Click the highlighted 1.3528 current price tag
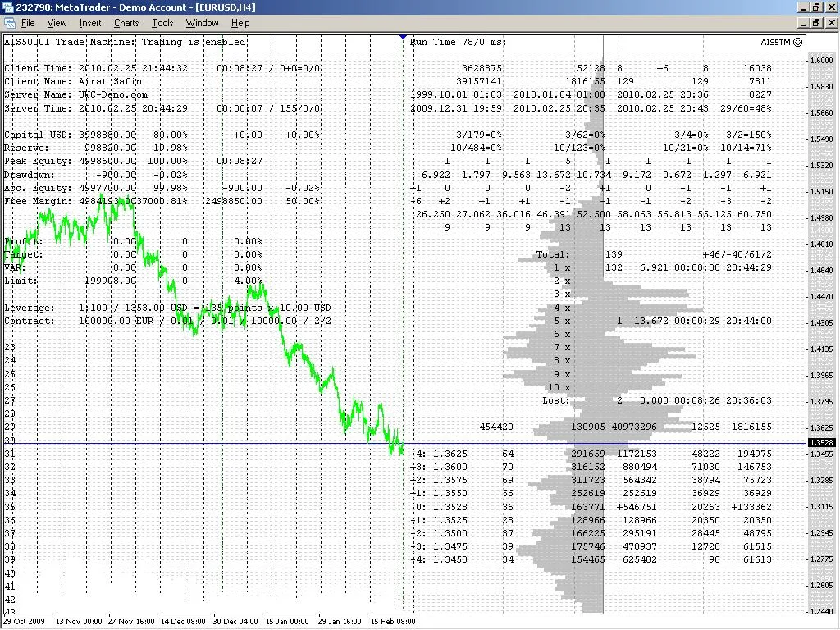This screenshot has width=840, height=630. point(821,441)
